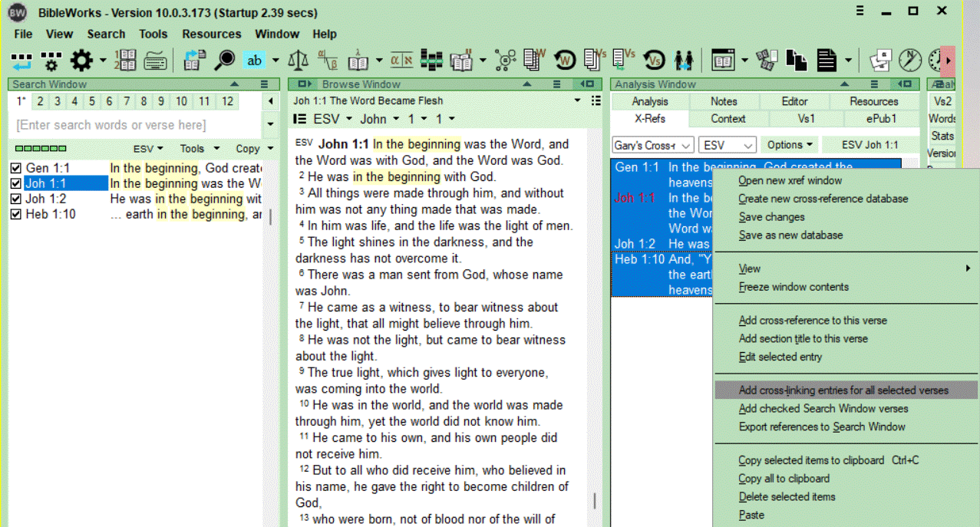Click the highlighted 'ab' text icon

(254, 60)
